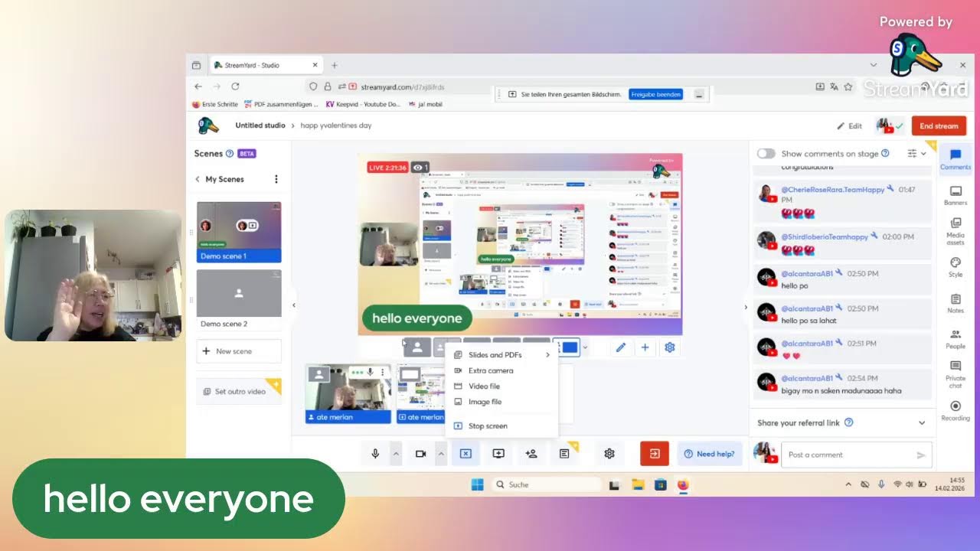Viewport: 980px width, 551px height.
Task: Open the People panel
Action: pos(955,339)
